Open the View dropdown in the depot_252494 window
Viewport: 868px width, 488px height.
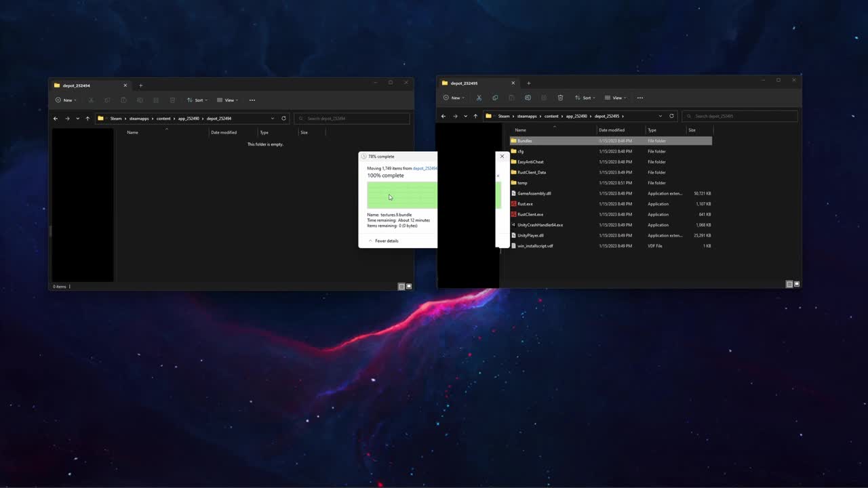pos(229,100)
